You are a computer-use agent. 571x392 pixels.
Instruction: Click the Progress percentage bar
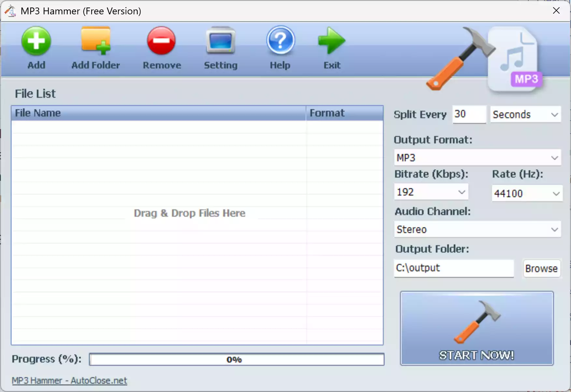tap(236, 359)
